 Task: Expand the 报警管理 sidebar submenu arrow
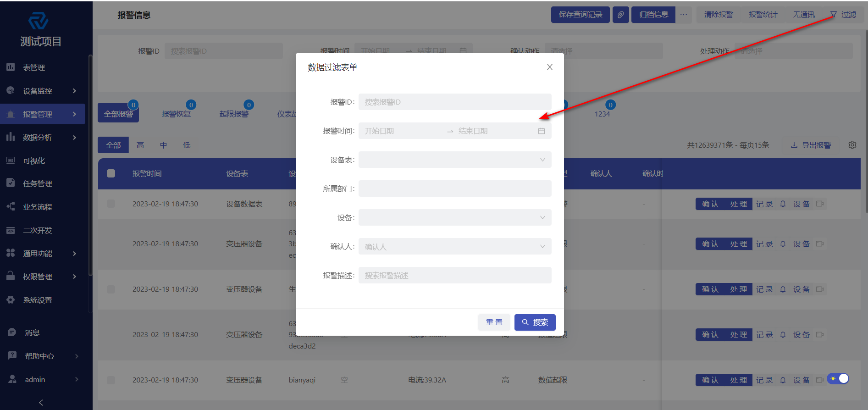pos(74,114)
